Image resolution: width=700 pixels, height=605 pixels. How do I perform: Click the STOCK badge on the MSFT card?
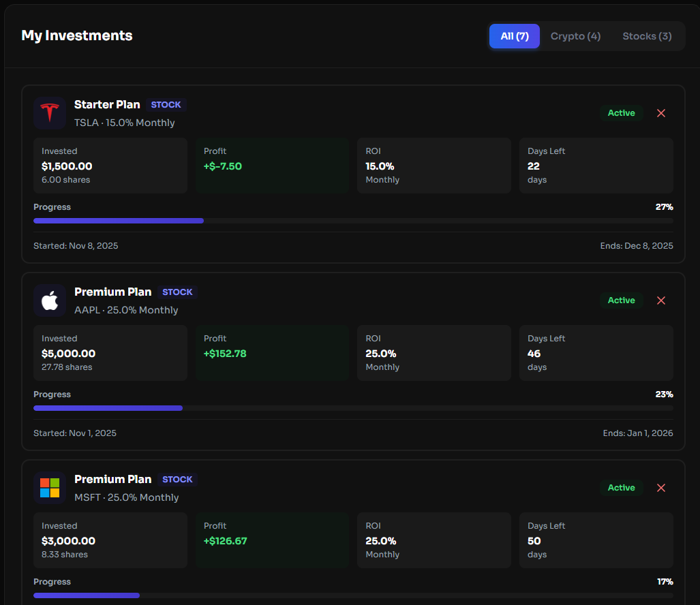click(x=177, y=479)
